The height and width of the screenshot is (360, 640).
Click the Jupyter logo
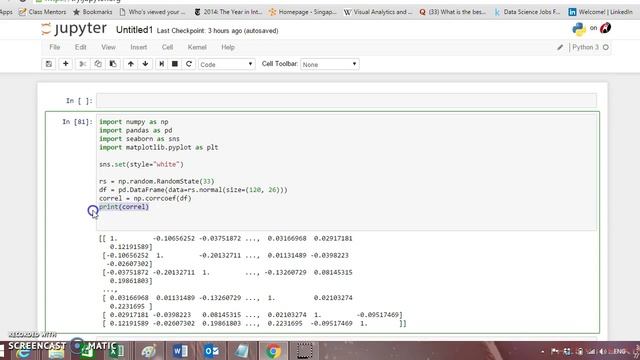click(74, 29)
